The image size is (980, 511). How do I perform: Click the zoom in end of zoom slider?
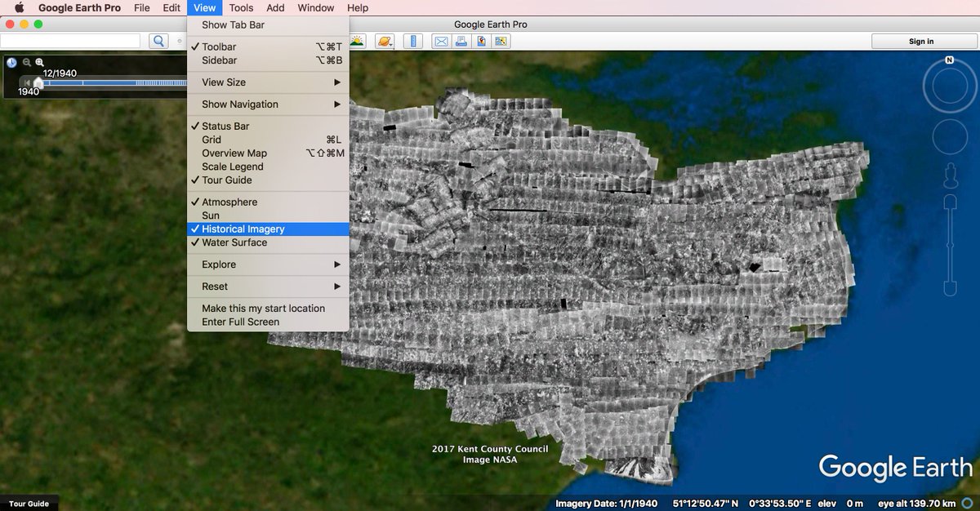949,202
